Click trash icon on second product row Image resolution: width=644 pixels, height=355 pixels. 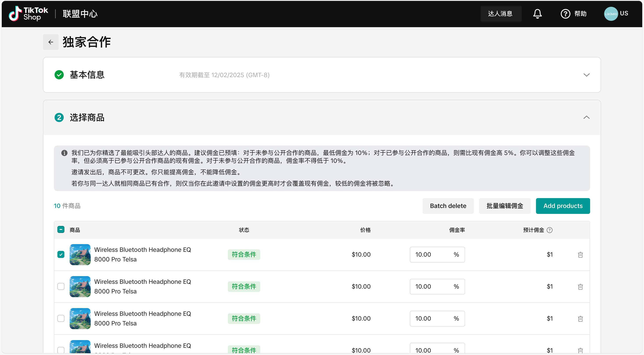click(580, 287)
